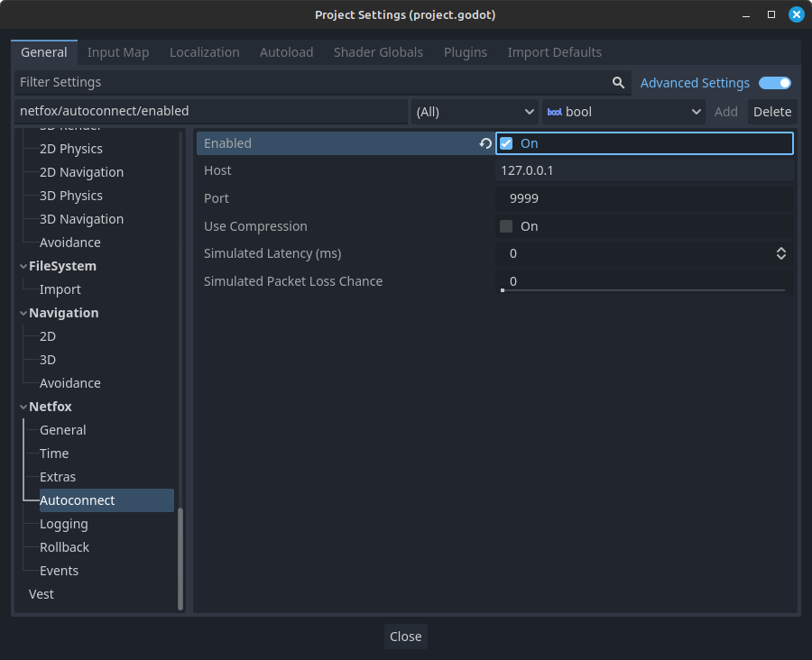Click the bool type icon in the type selector

click(553, 112)
